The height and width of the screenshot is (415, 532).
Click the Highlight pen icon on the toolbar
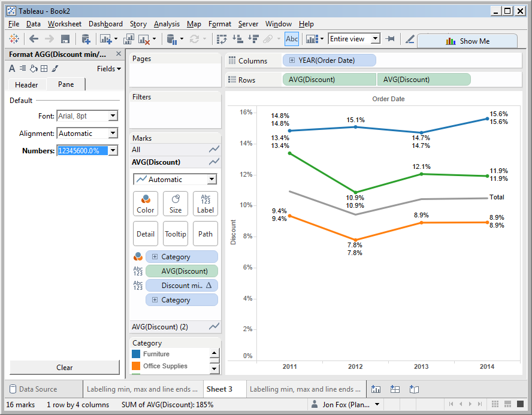[x=411, y=40]
